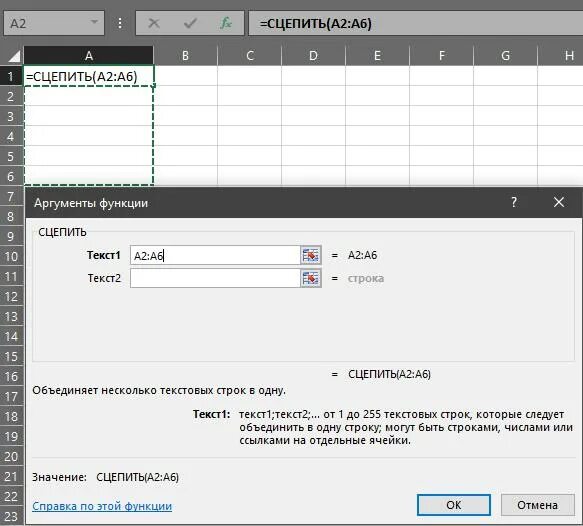583x526 pixels.
Task: Select row 1 header
Action: [11, 76]
